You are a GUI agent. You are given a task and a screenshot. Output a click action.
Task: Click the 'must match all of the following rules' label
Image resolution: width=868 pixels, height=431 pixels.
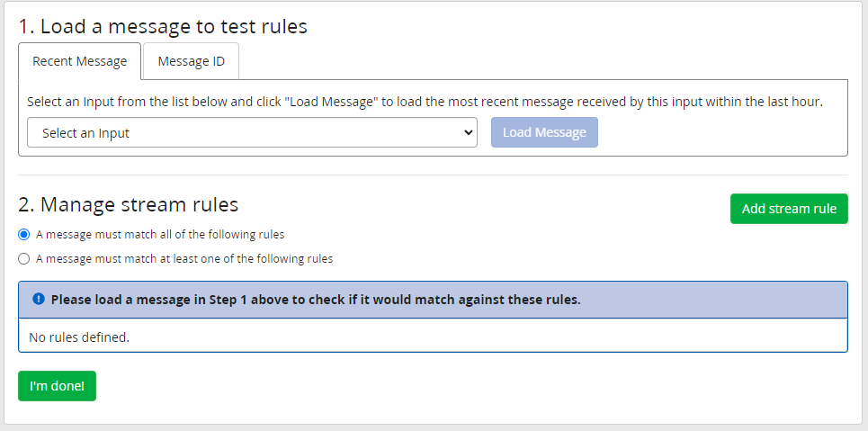click(160, 235)
